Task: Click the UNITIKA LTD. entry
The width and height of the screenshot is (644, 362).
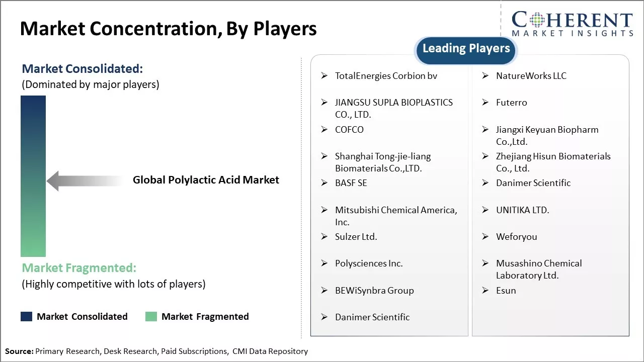Action: (522, 210)
